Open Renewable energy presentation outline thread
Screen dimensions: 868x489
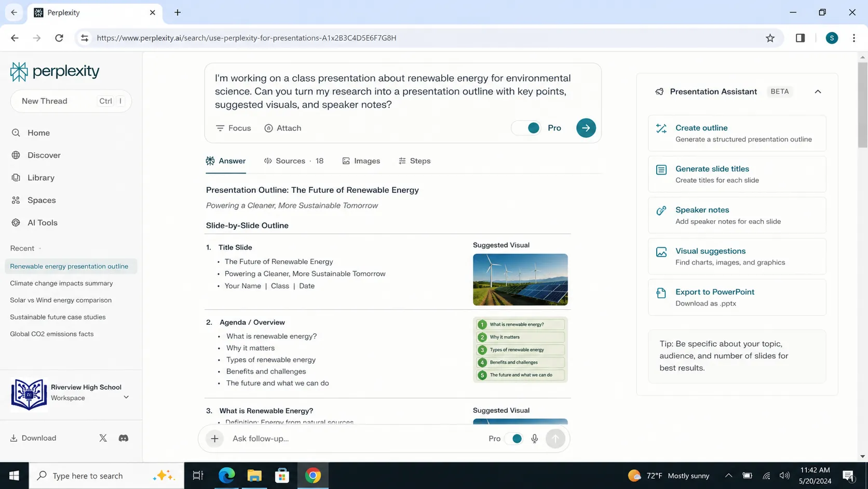click(71, 266)
